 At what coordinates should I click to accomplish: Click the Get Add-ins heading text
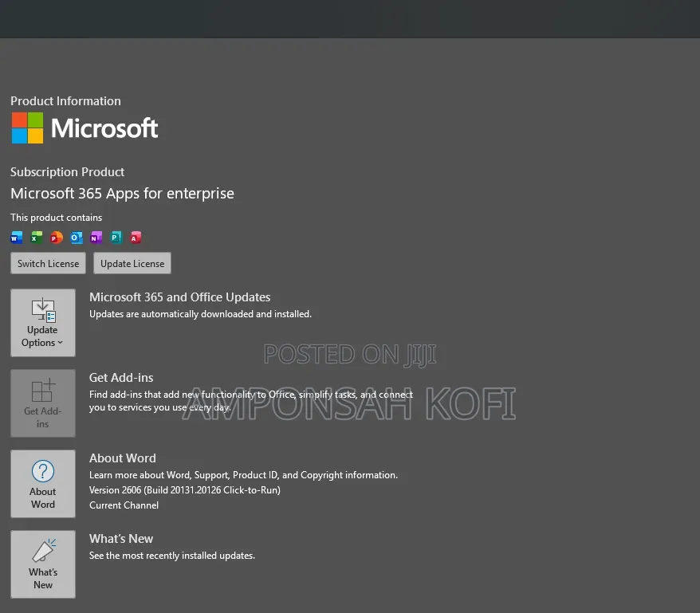click(121, 378)
